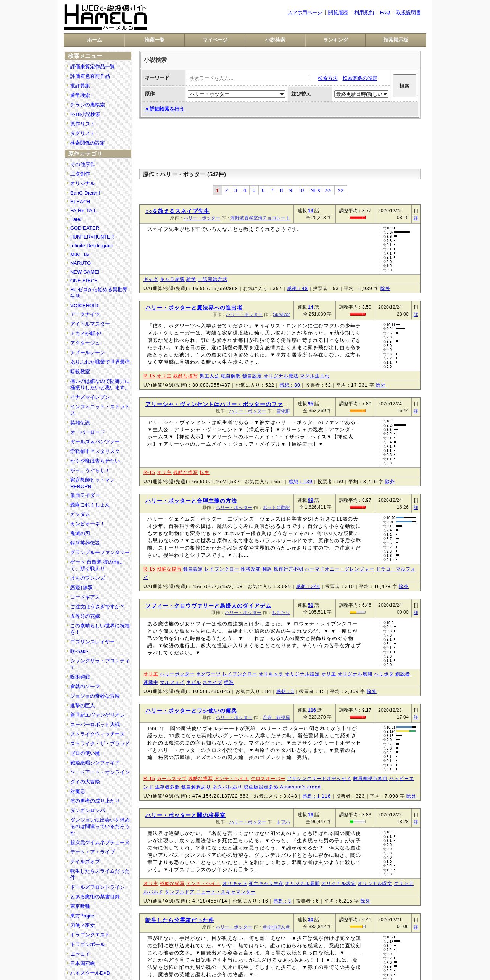Open 検索関係の設定 link beside keyword field
The height and width of the screenshot is (980, 490).
click(360, 78)
